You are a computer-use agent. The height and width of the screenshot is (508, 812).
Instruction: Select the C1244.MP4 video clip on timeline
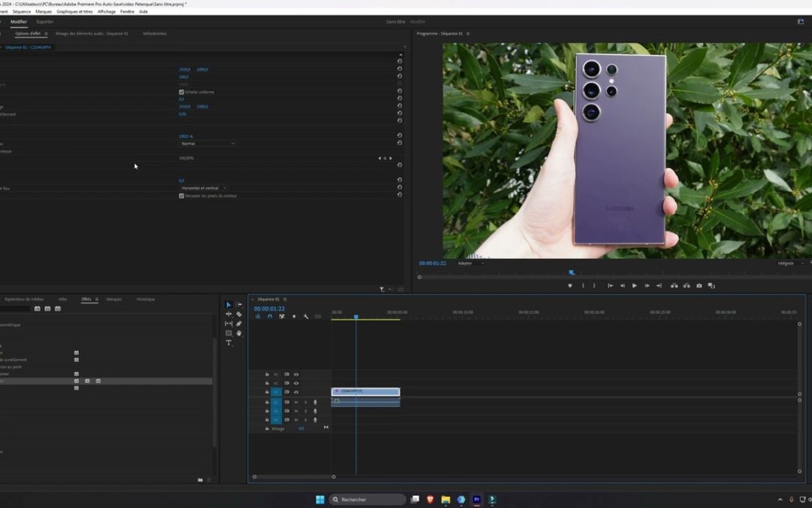365,391
